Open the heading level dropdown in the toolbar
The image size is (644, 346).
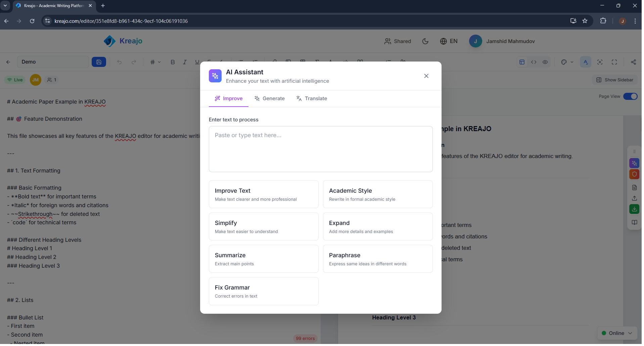[155, 62]
